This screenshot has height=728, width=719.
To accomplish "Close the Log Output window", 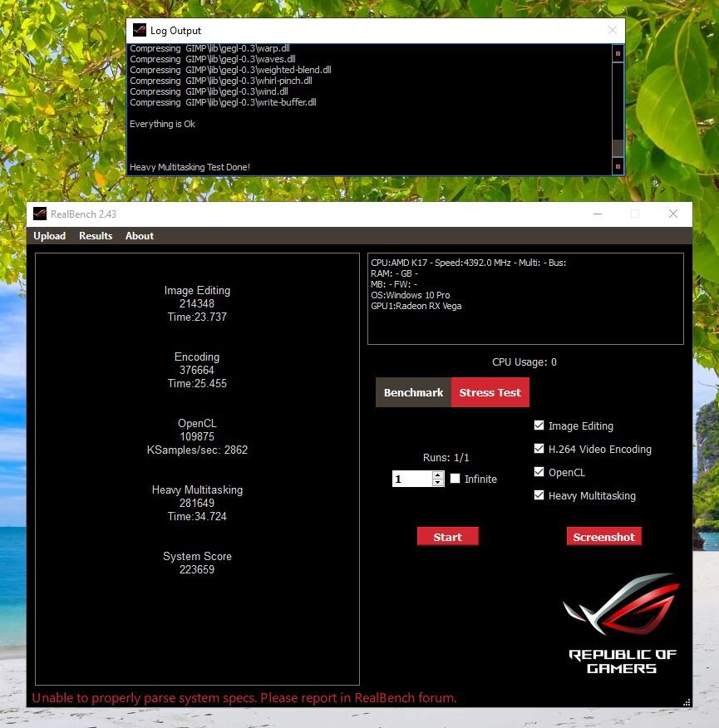I will (x=612, y=30).
